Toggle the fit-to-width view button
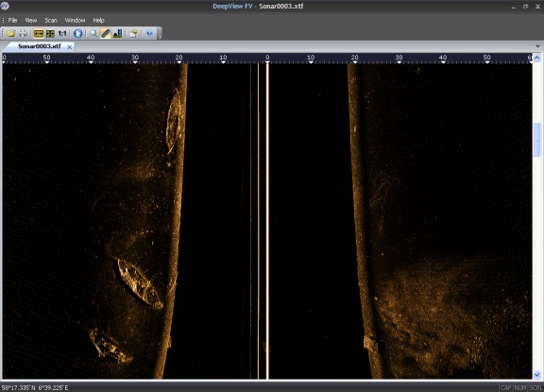Viewport: 544px width, 392px height. (x=39, y=33)
